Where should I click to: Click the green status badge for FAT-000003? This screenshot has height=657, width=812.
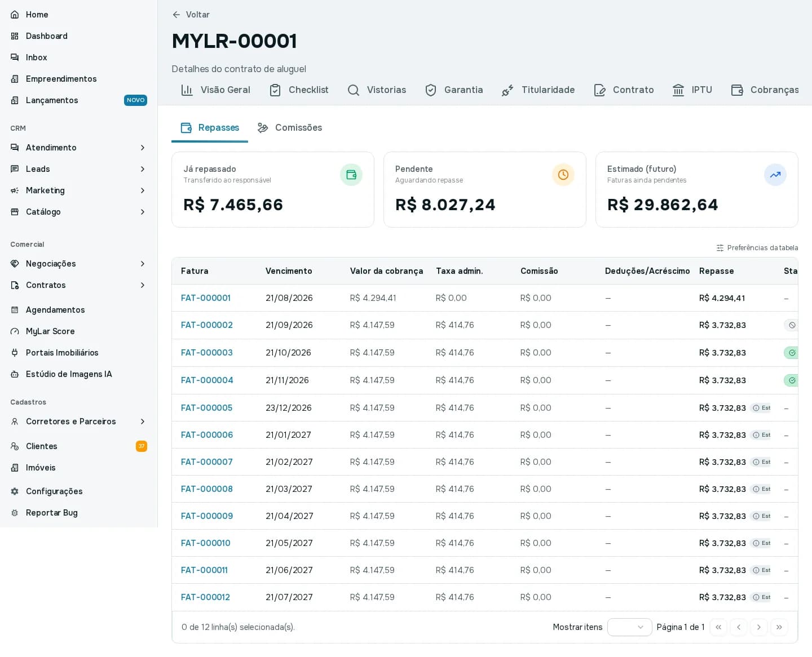click(791, 353)
